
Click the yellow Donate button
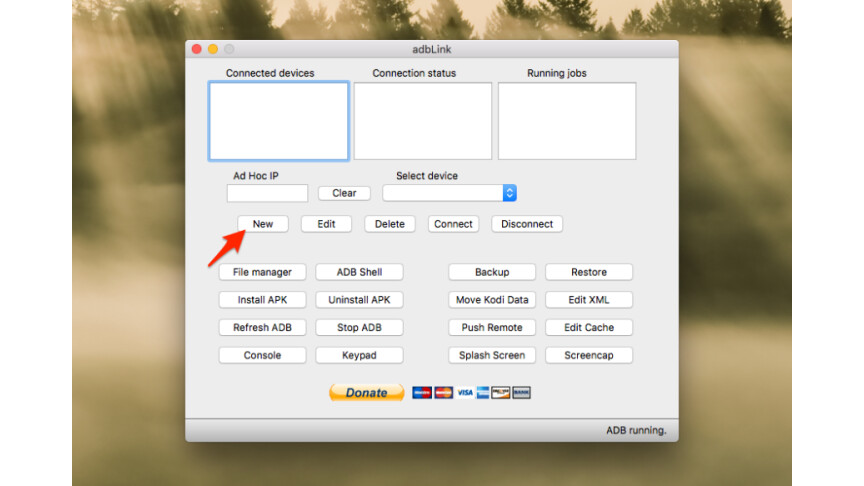tap(366, 392)
